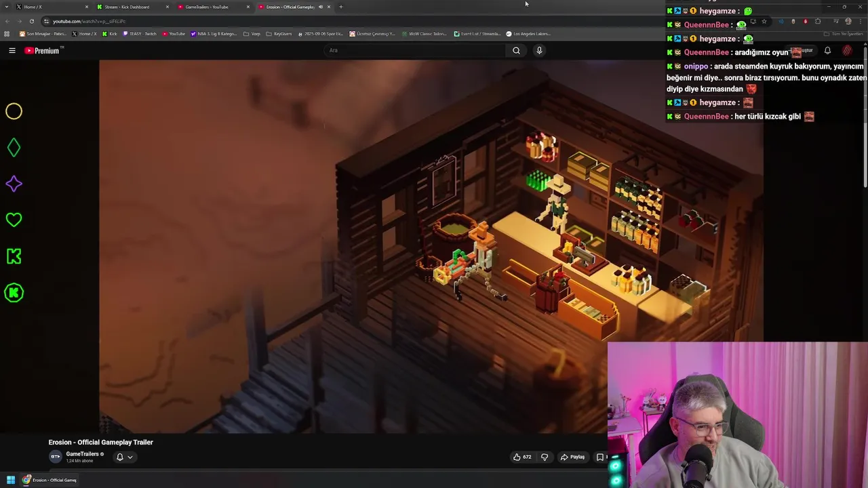This screenshot has width=868, height=488.
Task: Click the Erosion trailer video player
Action: click(x=431, y=246)
